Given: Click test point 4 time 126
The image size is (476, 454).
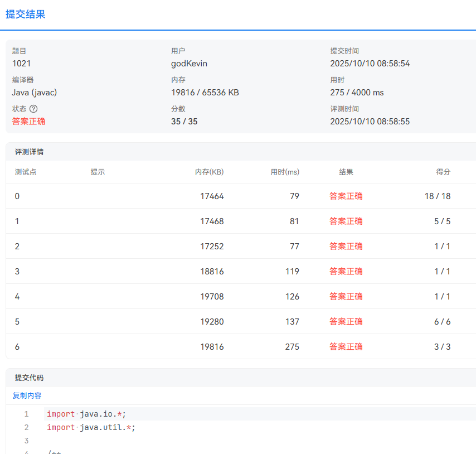Looking at the screenshot, I should point(292,296).
